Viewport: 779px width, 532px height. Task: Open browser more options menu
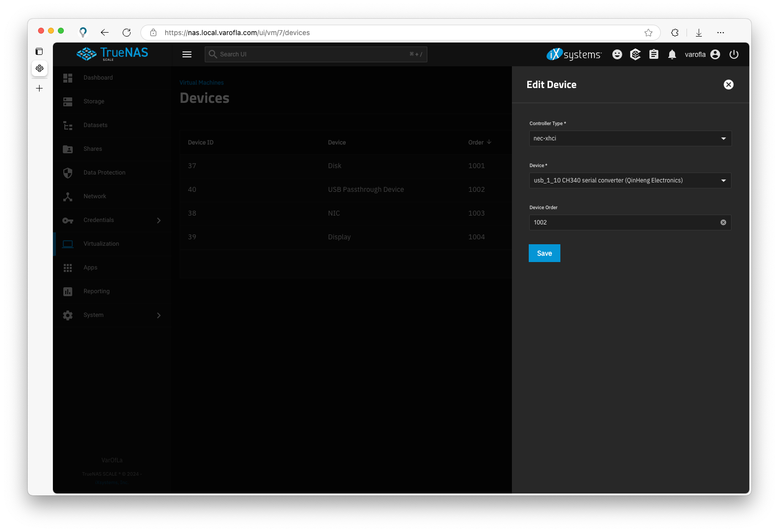click(721, 33)
